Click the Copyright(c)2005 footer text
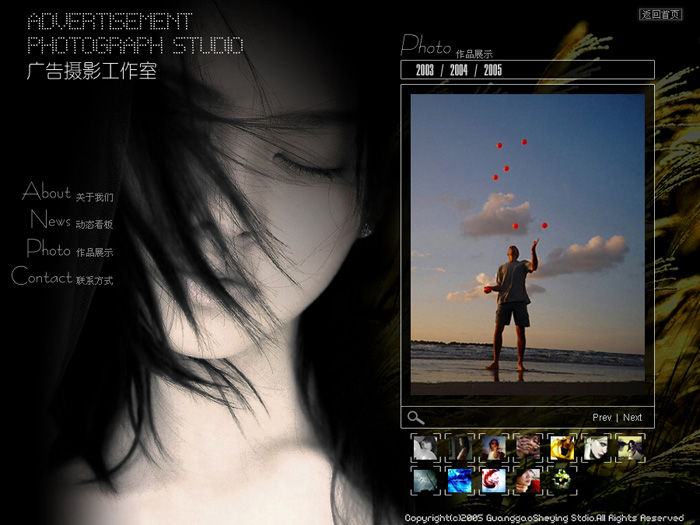700x525 pixels. [544, 518]
